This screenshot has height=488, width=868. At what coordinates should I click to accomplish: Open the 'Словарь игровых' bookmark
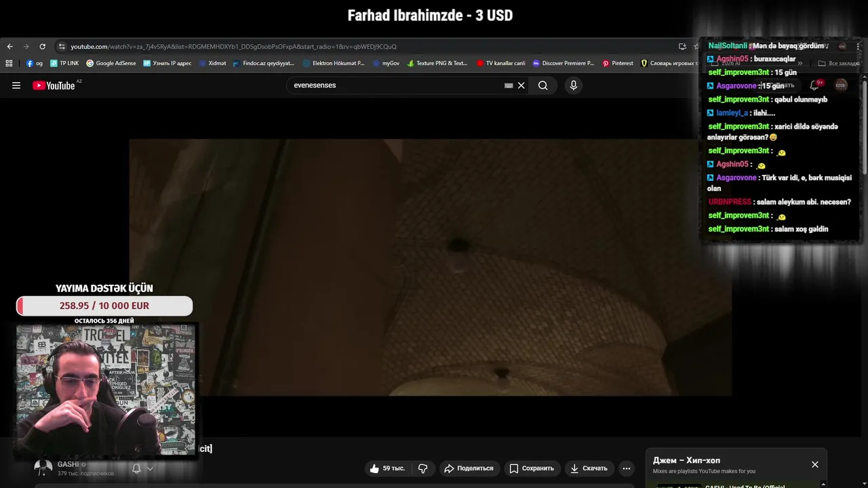(669, 63)
